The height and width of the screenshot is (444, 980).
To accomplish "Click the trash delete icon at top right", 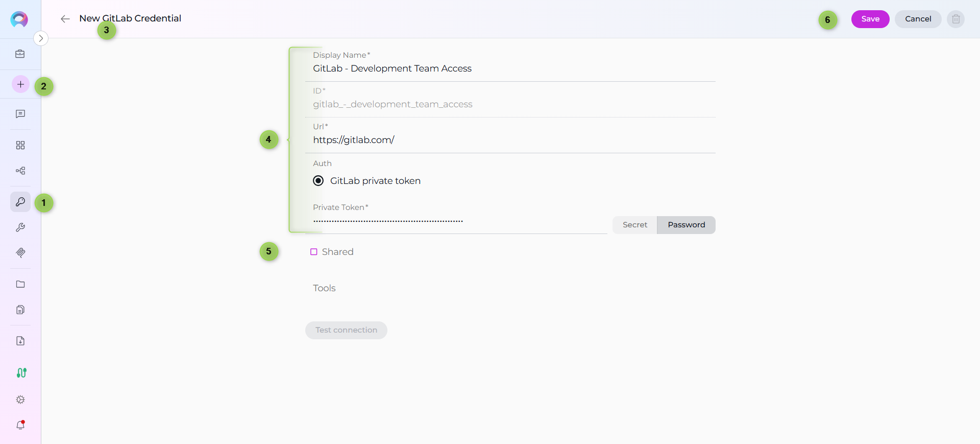I will pos(955,19).
